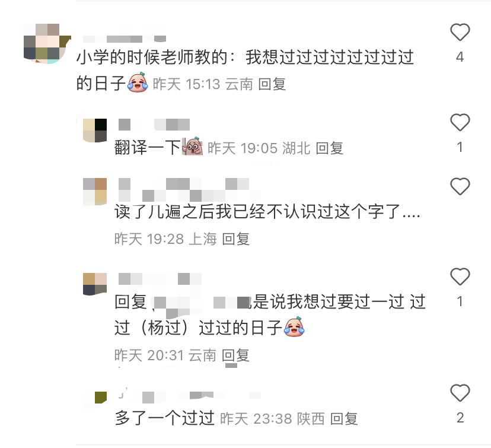Like the 翻译一下 reply from 湖北
This screenshot has width=491, height=448.
(x=460, y=122)
